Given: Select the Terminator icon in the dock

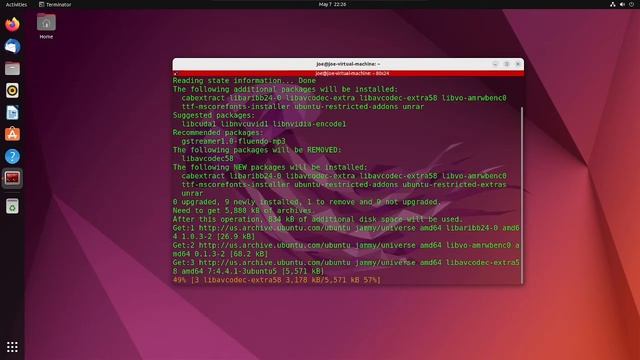Looking at the screenshot, I should (x=12, y=178).
